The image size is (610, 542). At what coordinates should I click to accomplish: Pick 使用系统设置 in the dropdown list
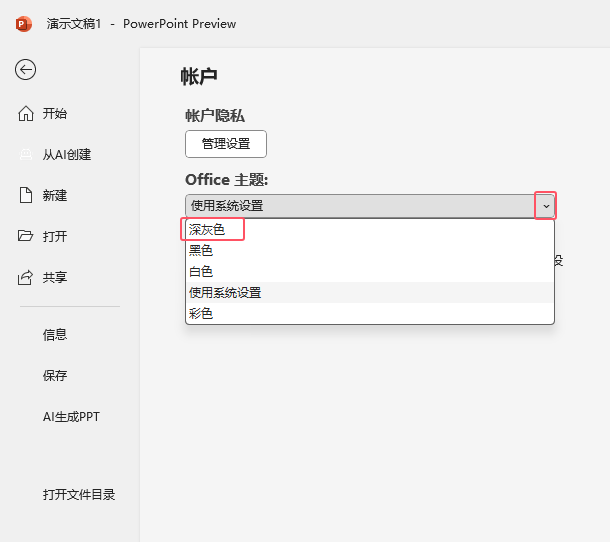pos(225,293)
